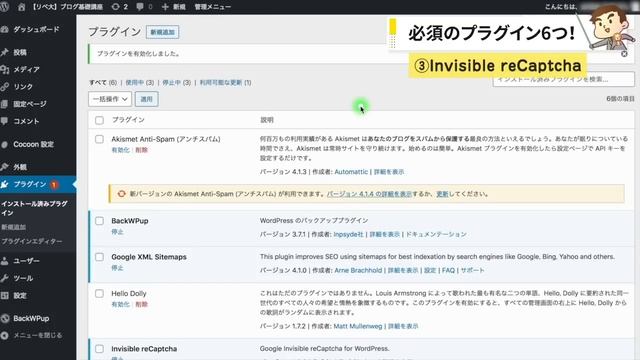Image resolution: width=640 pixels, height=360 pixels.
Task: Click 削除 under Hello Dolly
Action: point(141,304)
